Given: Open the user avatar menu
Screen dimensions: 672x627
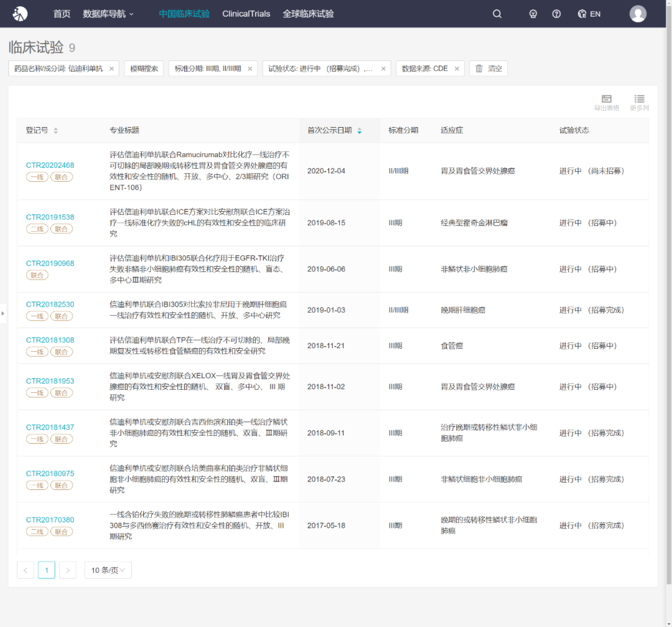Looking at the screenshot, I should click(638, 14).
